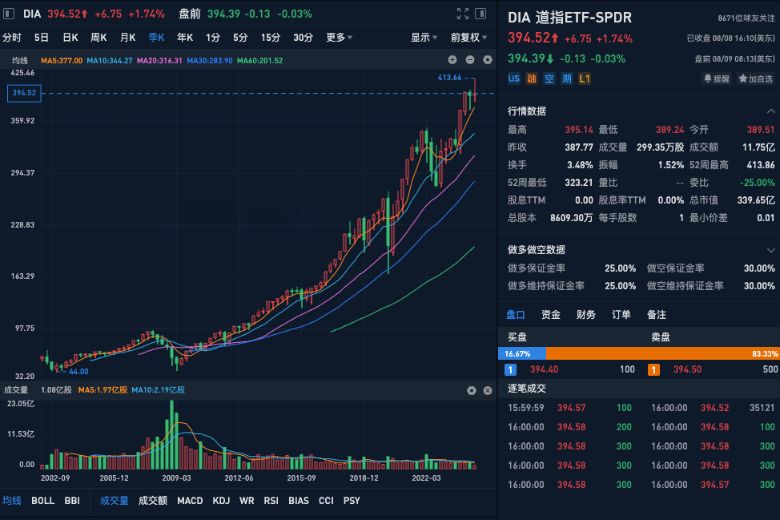
Task: Click the MA5:377.00 legend label
Action: point(62,61)
